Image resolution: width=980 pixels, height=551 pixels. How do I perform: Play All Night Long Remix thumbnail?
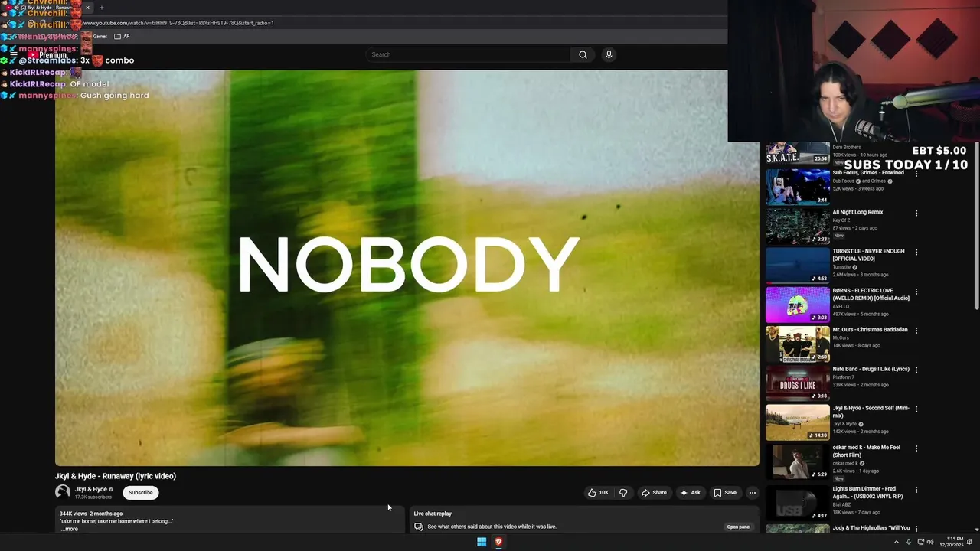click(797, 226)
